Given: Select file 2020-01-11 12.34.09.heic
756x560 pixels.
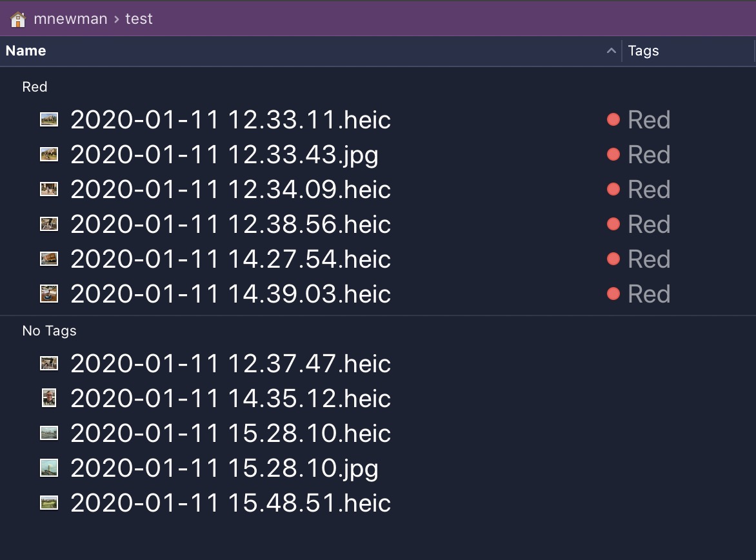Looking at the screenshot, I should click(x=230, y=190).
